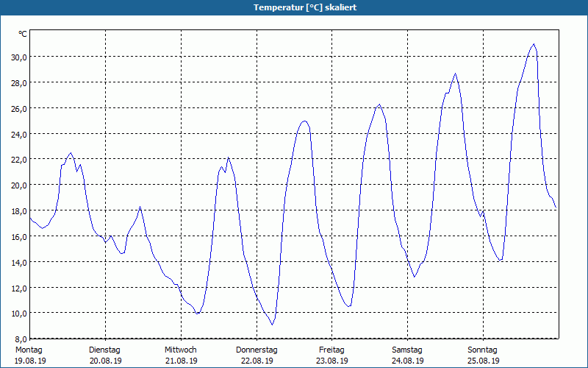Screen dimensions: 588x368
Task: Click the 30,0 y-axis label
Action: click(x=19, y=57)
